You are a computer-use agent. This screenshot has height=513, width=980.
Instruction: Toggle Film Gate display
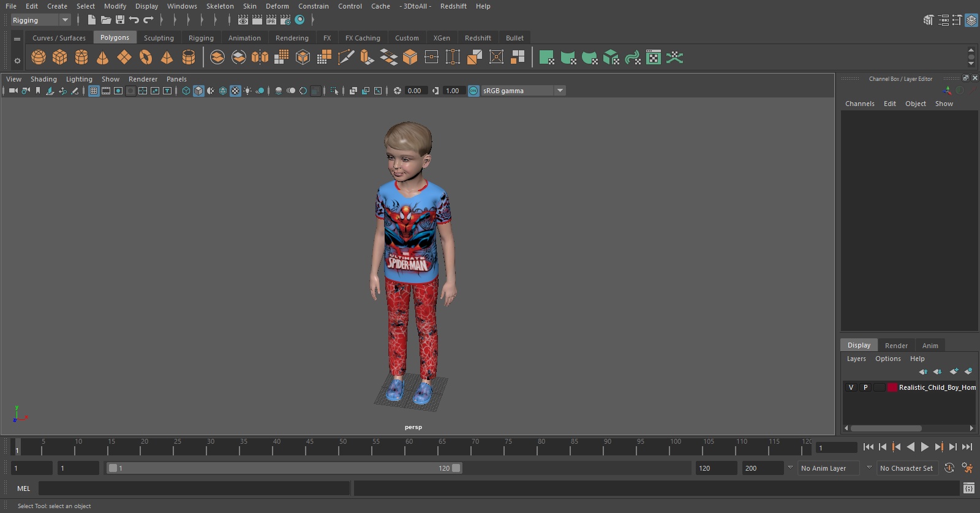coord(106,91)
